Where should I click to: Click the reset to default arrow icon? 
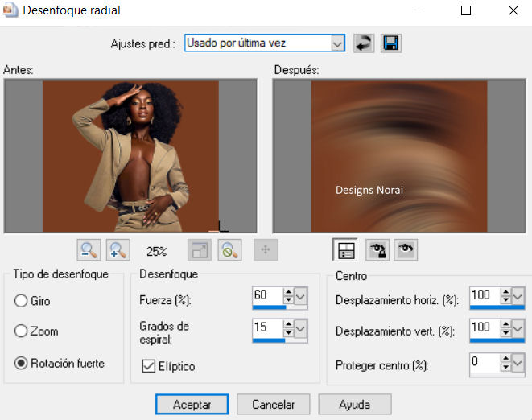tap(364, 43)
